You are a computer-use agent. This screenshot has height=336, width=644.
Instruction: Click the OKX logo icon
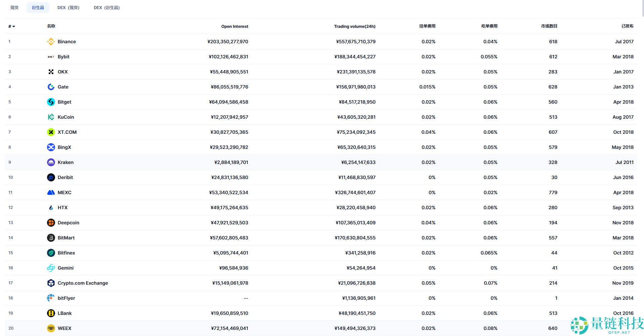coord(51,72)
